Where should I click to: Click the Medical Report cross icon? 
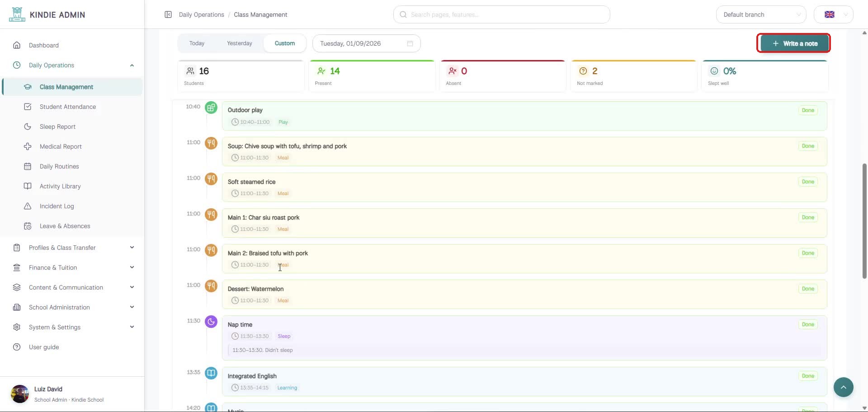coord(28,146)
